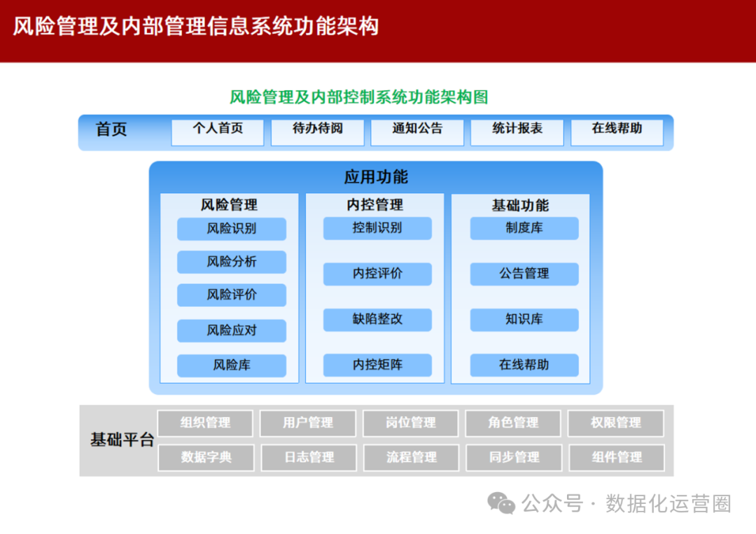This screenshot has height=534, width=756.
Task: Open the 风险库 module
Action: click(x=232, y=365)
